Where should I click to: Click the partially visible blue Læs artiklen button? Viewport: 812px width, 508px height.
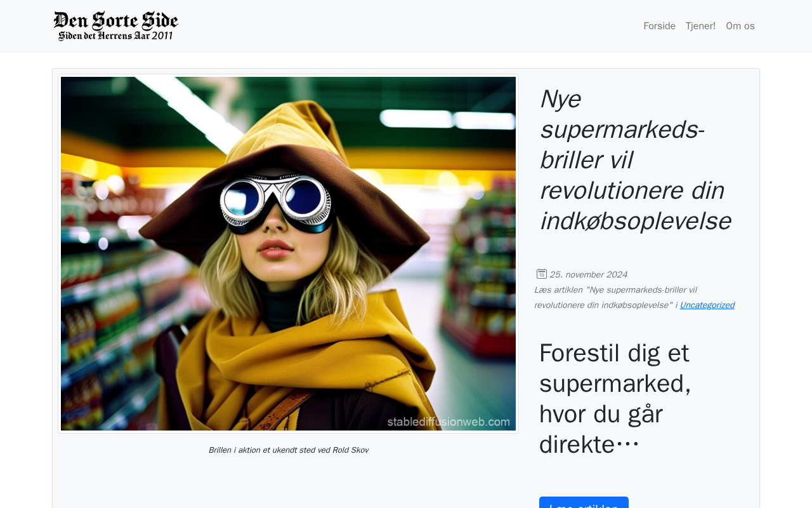coord(584,502)
